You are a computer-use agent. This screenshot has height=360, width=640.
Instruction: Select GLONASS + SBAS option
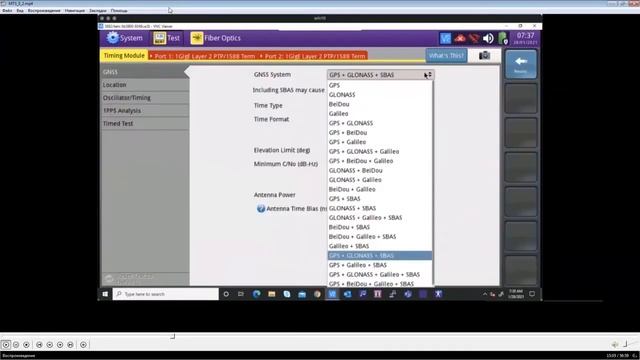[380, 208]
